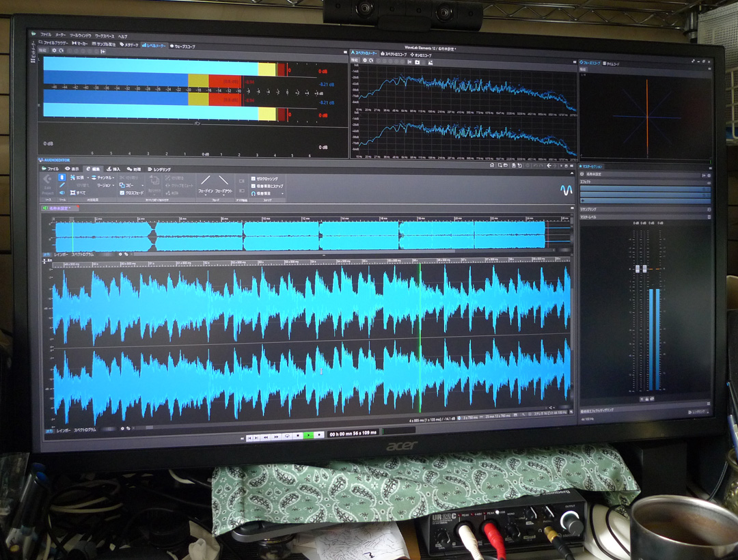Toggle the Crossfade (クロスフェード) checkbox
The image size is (738, 560).
[x=122, y=193]
